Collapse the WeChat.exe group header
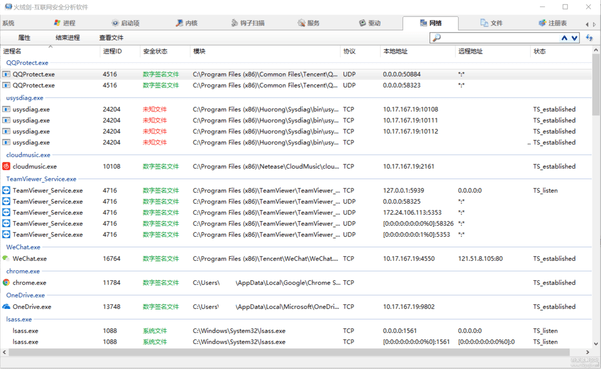This screenshot has height=369, width=601. [23, 247]
